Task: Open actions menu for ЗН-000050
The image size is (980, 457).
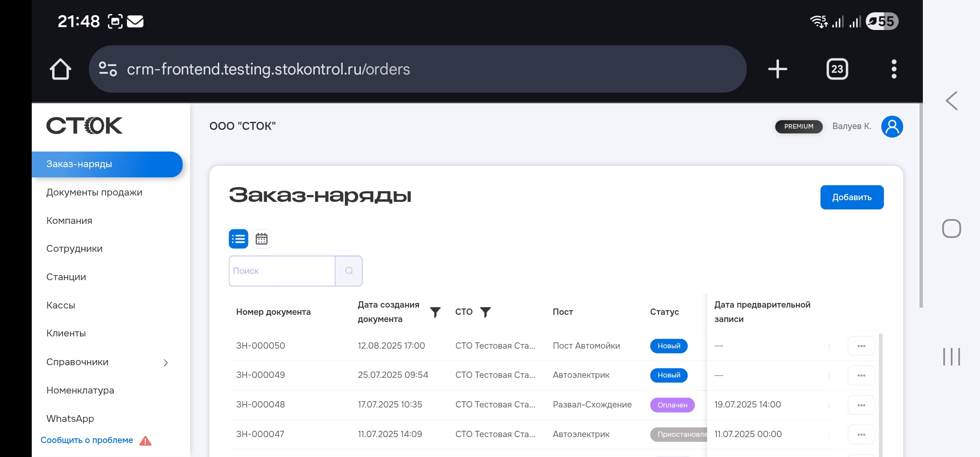Action: 861,346
